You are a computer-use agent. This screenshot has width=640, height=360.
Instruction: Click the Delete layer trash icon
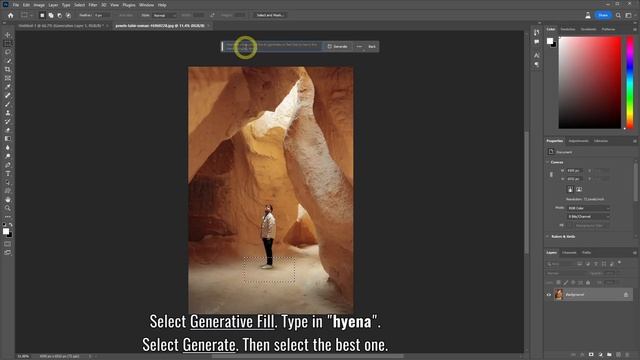pos(627,355)
